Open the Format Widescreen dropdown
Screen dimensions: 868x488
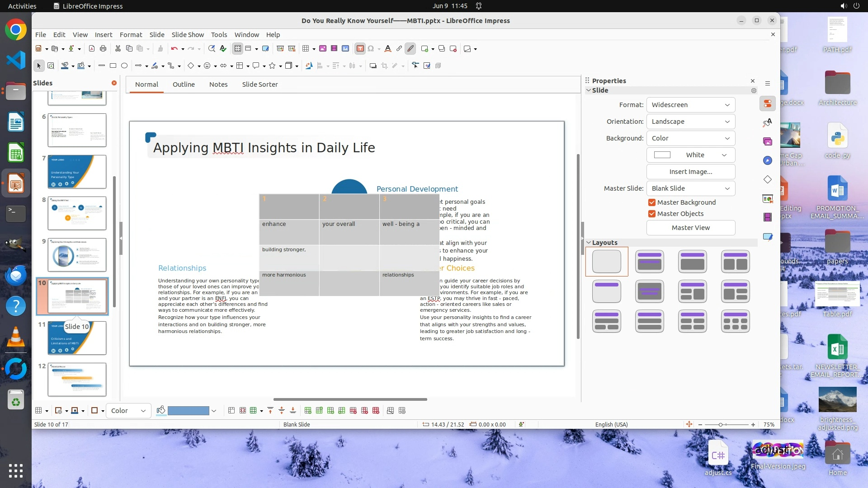click(690, 105)
